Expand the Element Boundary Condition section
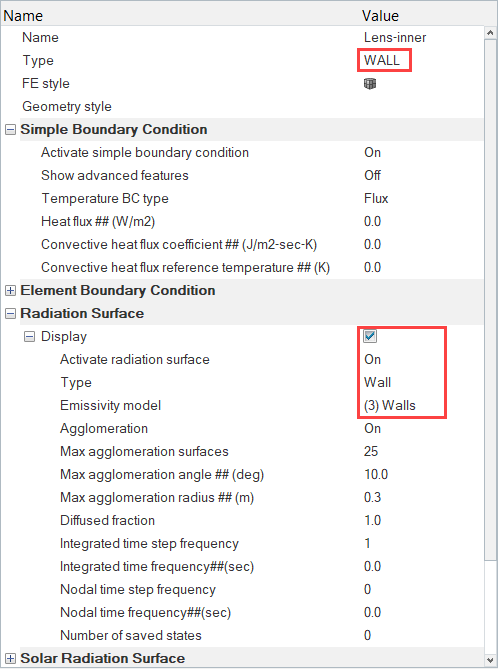 coord(10,291)
